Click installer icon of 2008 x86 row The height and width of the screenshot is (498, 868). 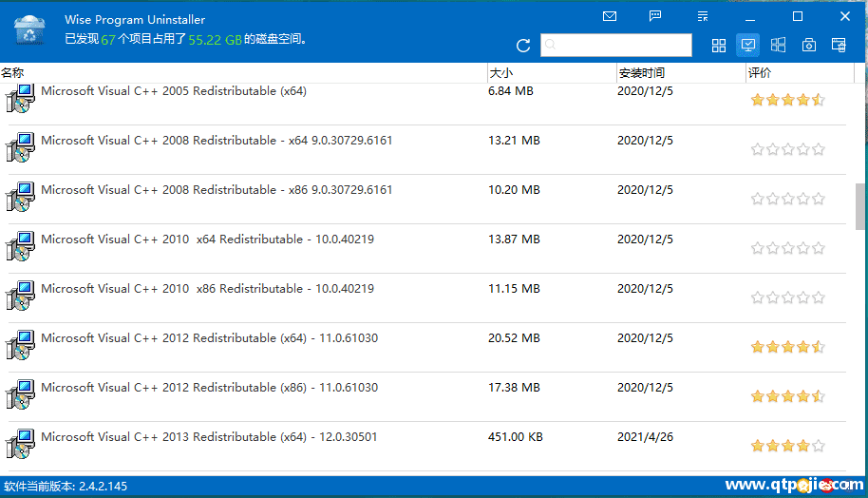[x=20, y=197]
